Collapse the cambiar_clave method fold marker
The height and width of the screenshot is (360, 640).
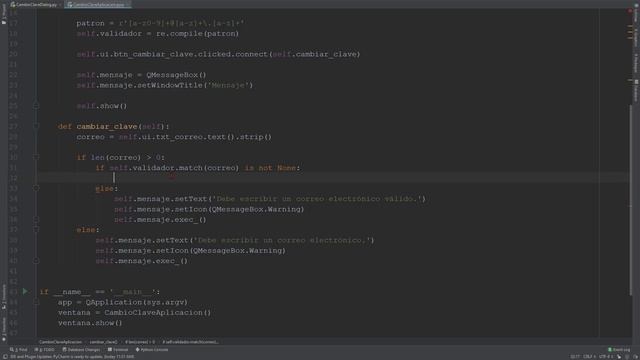coord(36,127)
